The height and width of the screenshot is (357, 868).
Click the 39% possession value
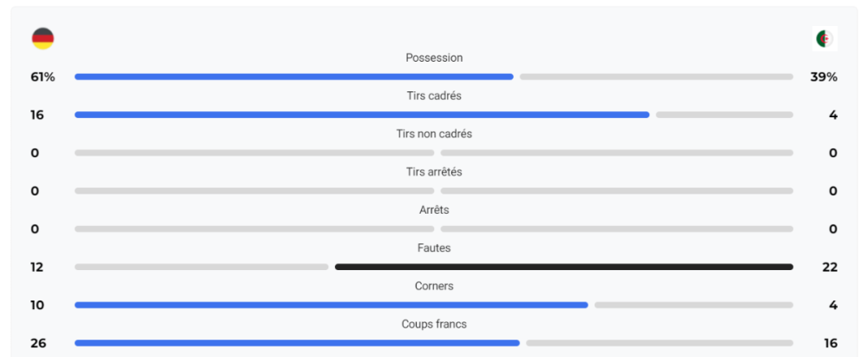point(824,77)
